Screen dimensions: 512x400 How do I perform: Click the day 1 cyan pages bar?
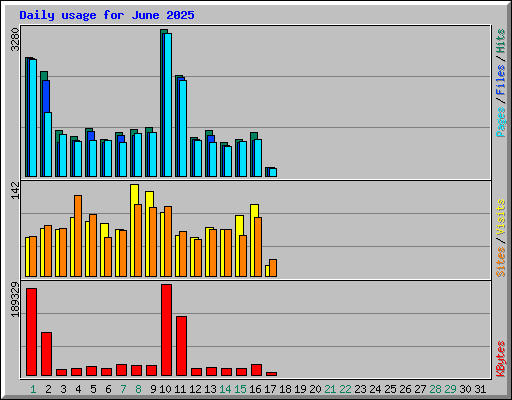(x=33, y=118)
